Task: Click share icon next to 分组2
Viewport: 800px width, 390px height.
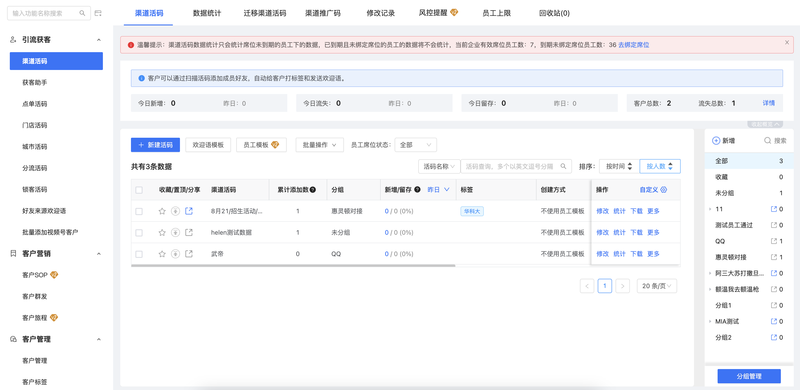Action: 774,337
